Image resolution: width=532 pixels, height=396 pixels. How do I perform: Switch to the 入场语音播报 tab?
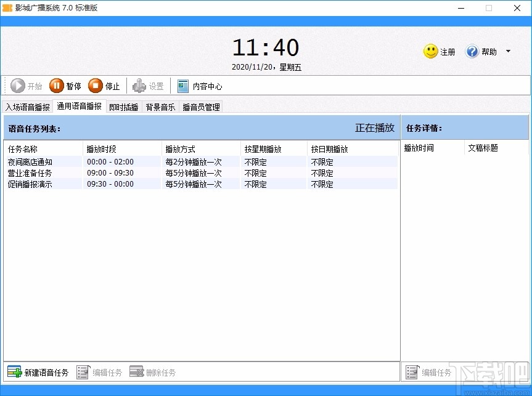tap(27, 106)
